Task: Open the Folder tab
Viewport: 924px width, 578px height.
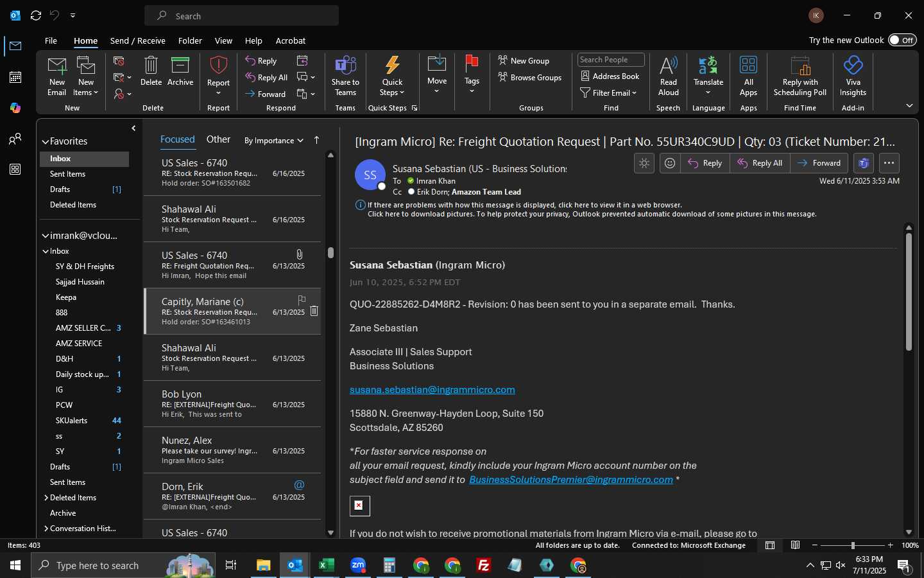Action: [x=190, y=40]
